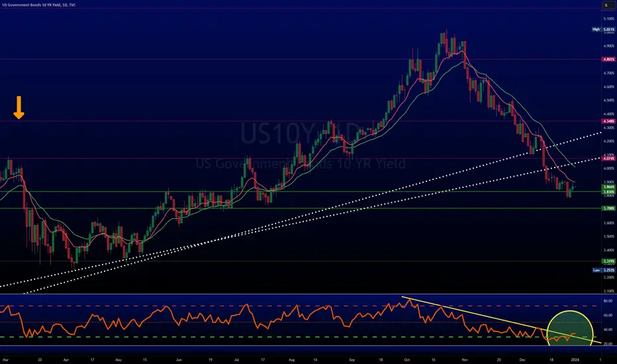Select the 4.074% magenta price label
The height and width of the screenshot is (364, 617).
(608, 159)
